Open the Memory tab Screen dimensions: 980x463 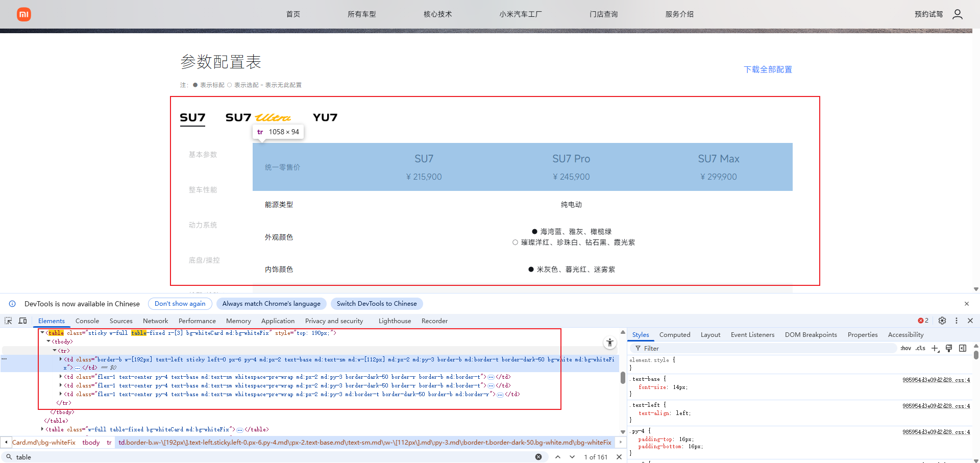pos(238,321)
